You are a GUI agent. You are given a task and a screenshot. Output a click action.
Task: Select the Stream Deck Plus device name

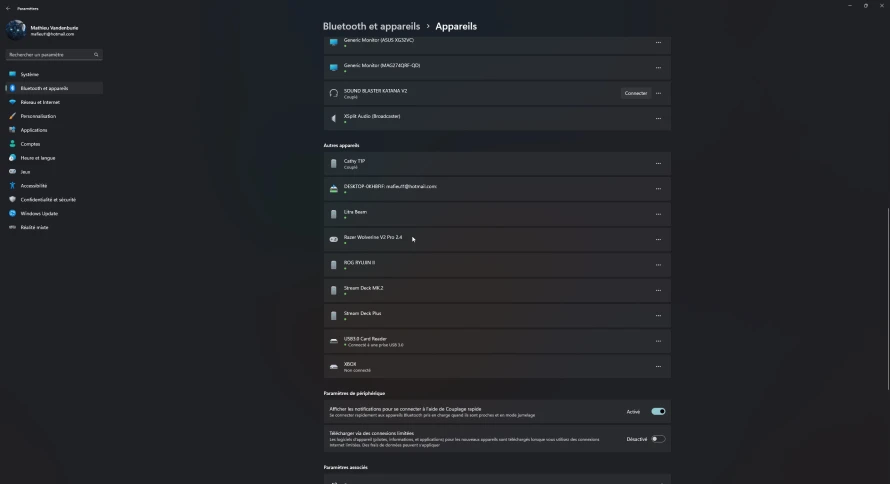coord(362,313)
